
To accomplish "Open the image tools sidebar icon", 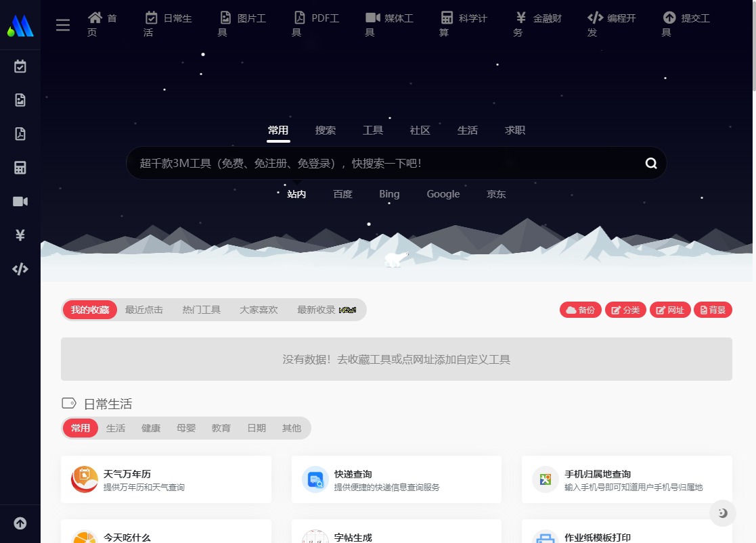I will 20,100.
